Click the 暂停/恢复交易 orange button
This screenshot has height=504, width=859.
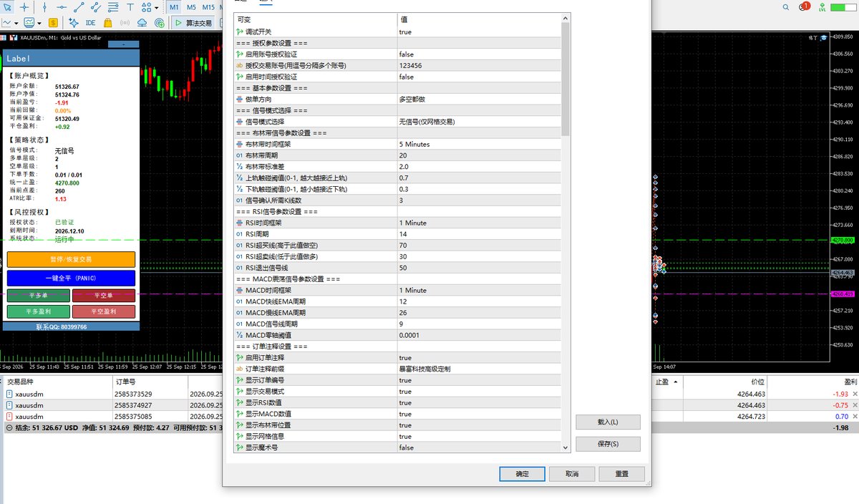(x=71, y=259)
